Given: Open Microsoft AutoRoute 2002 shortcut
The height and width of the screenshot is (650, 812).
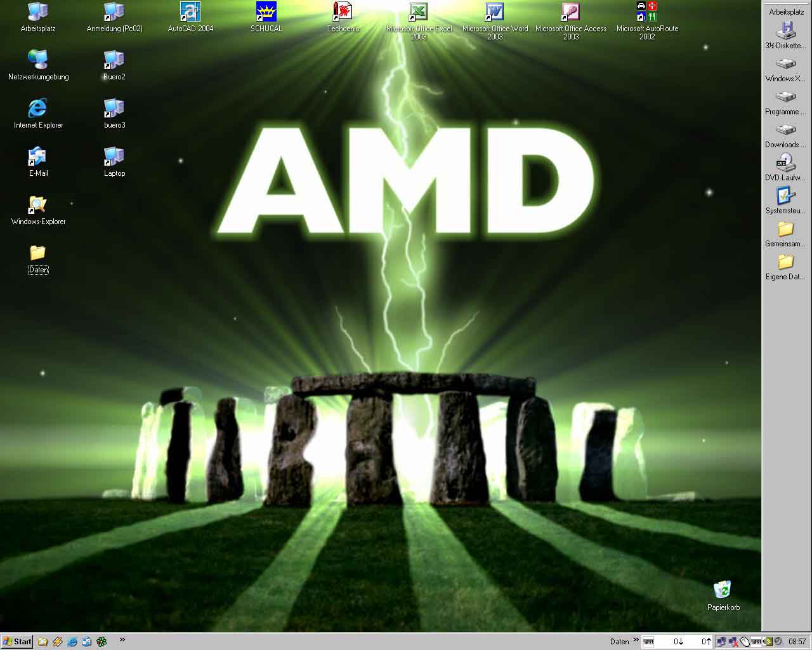Looking at the screenshot, I should coord(647,21).
